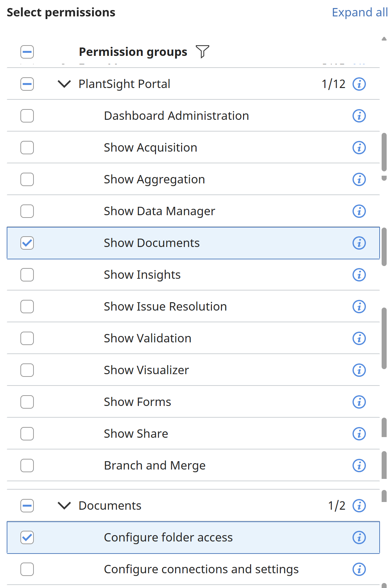Open info for Dashboard Administration

click(x=359, y=116)
